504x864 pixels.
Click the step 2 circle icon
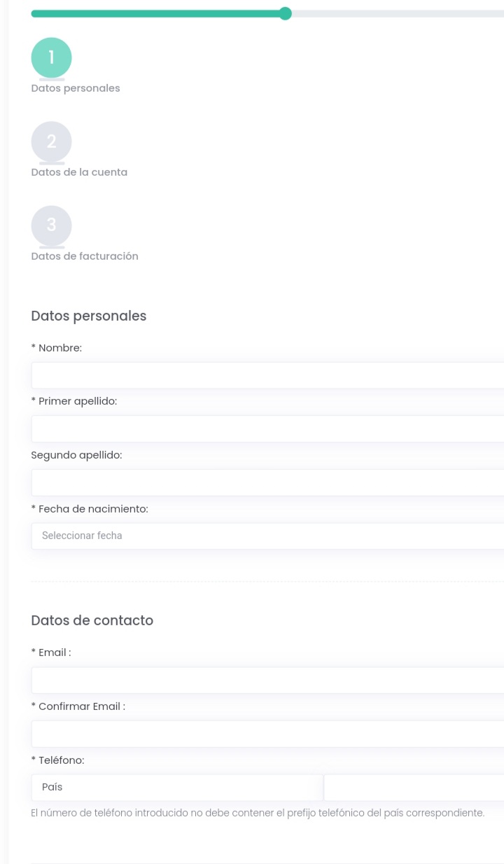[x=51, y=142]
